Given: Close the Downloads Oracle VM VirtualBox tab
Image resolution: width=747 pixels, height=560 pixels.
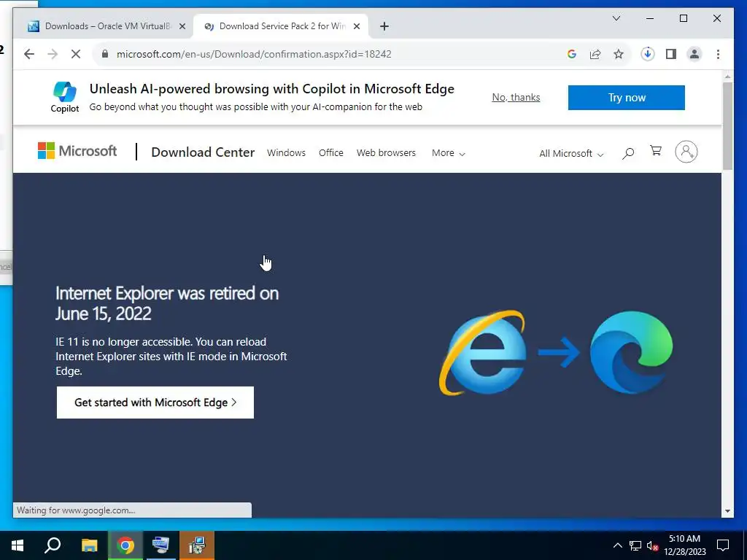Looking at the screenshot, I should pos(182,27).
